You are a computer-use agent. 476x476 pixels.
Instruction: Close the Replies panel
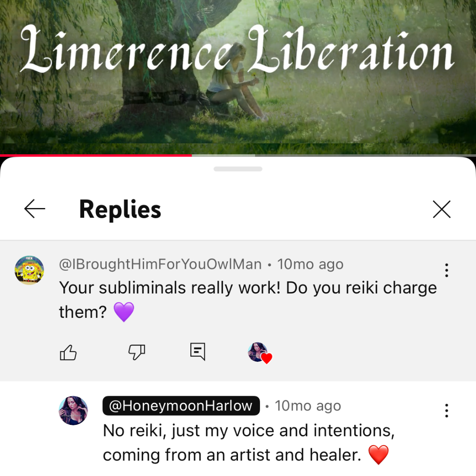click(442, 209)
